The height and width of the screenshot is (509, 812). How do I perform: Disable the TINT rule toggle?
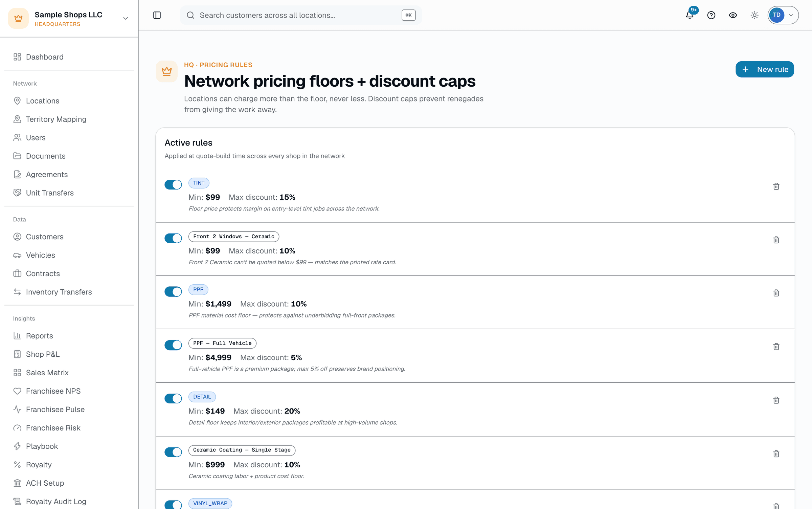173,184
